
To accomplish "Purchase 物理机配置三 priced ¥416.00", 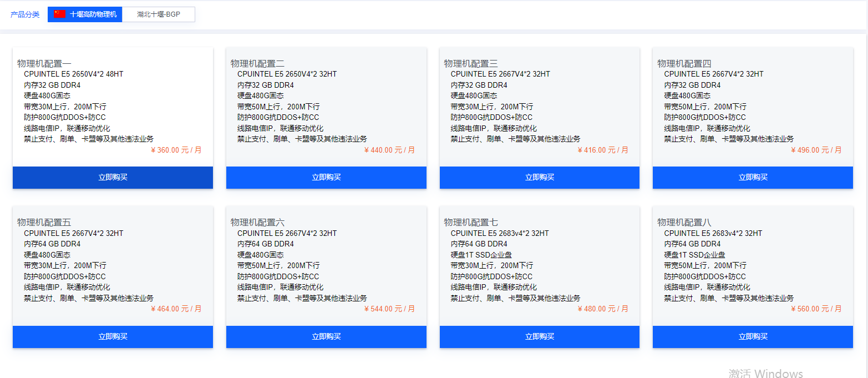I will pos(539,178).
